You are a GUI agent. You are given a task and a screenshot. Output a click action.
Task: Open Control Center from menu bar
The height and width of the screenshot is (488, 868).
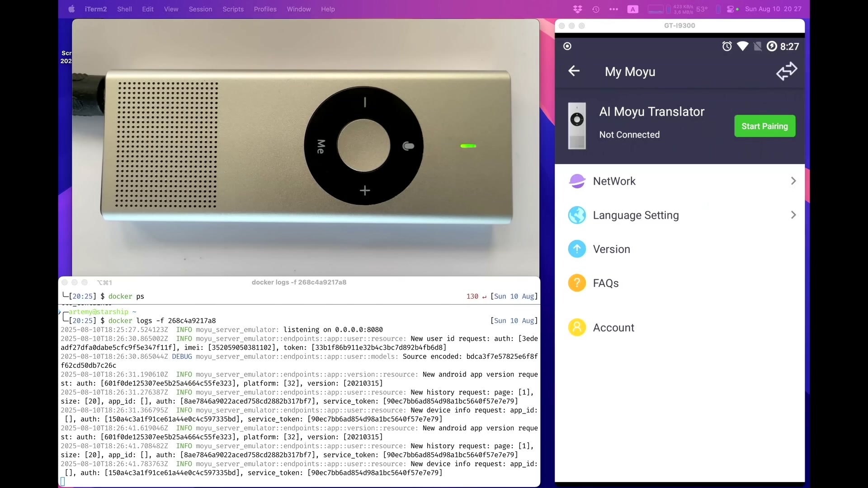(x=731, y=9)
